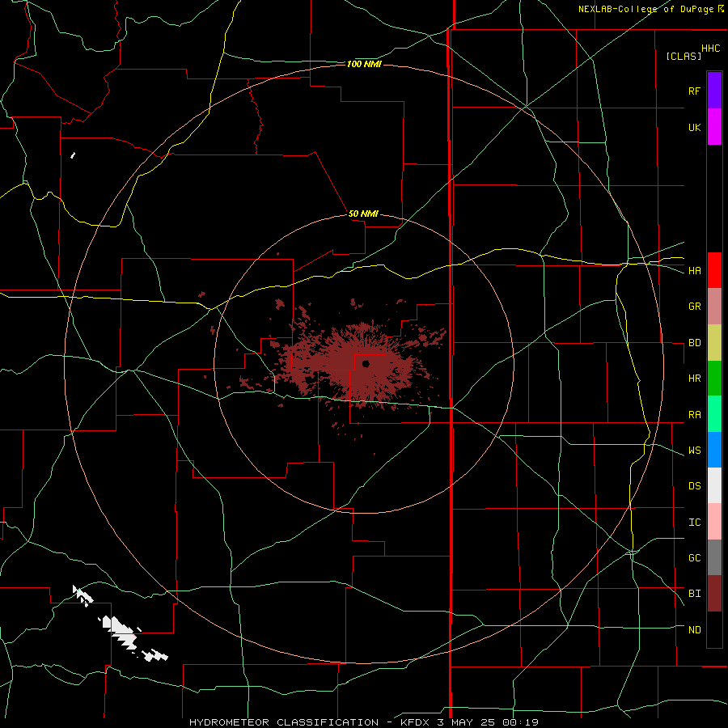Click the RA light green legend swatch
Image resolution: width=728 pixels, height=728 pixels.
(x=714, y=414)
